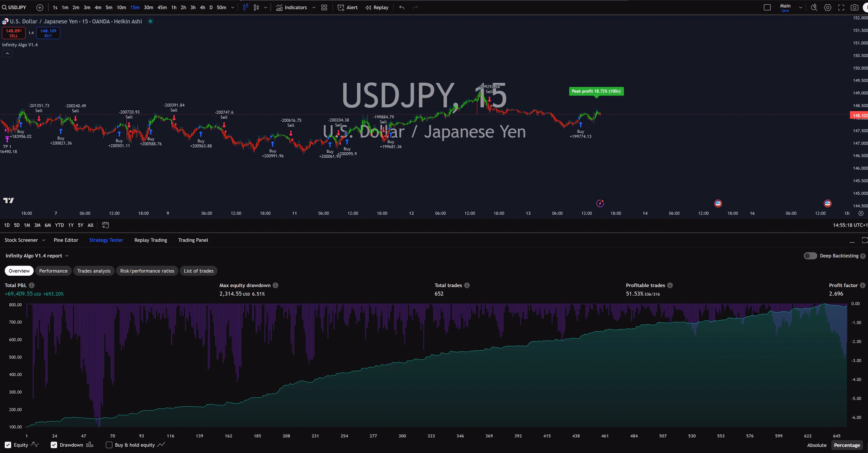This screenshot has height=453, width=868.
Task: Uncheck the Drawdown checkbox
Action: tap(54, 445)
